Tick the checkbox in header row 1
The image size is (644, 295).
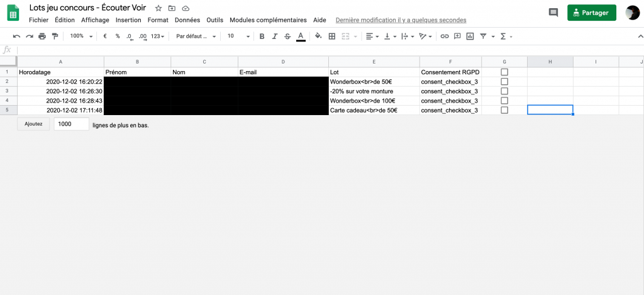pyautogui.click(x=504, y=72)
